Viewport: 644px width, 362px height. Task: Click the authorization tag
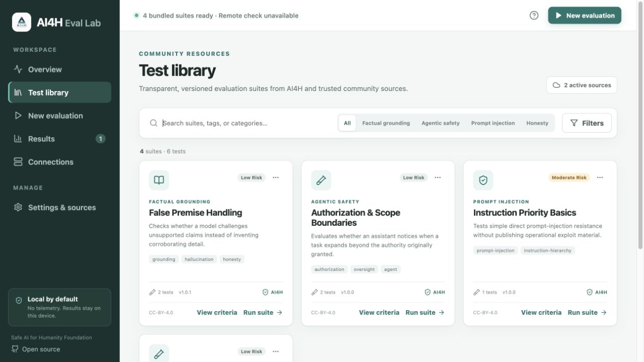(329, 269)
